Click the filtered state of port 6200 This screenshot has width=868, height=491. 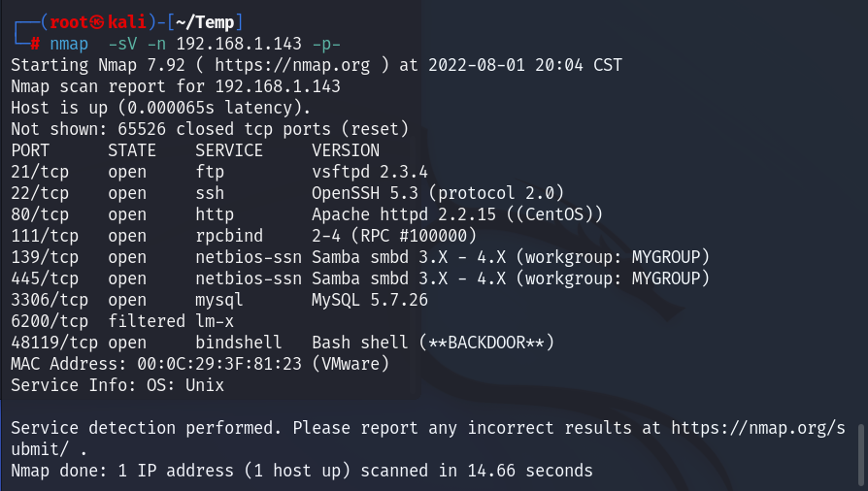point(147,321)
